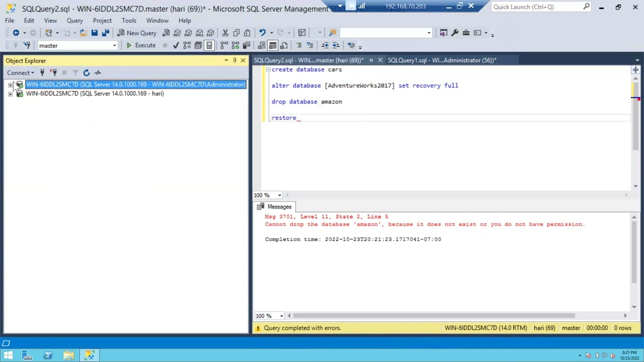Toggle Results to Grid mode
The width and height of the screenshot is (644, 362).
(x=273, y=45)
